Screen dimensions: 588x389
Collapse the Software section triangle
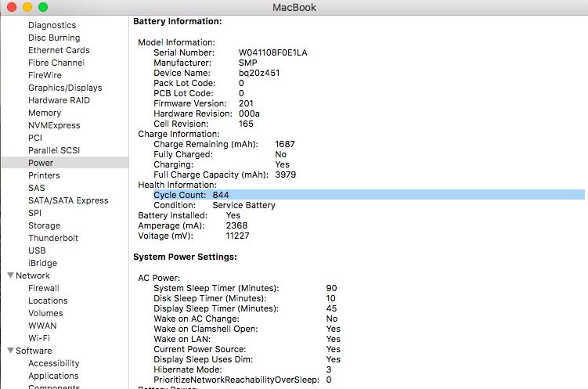(x=10, y=351)
